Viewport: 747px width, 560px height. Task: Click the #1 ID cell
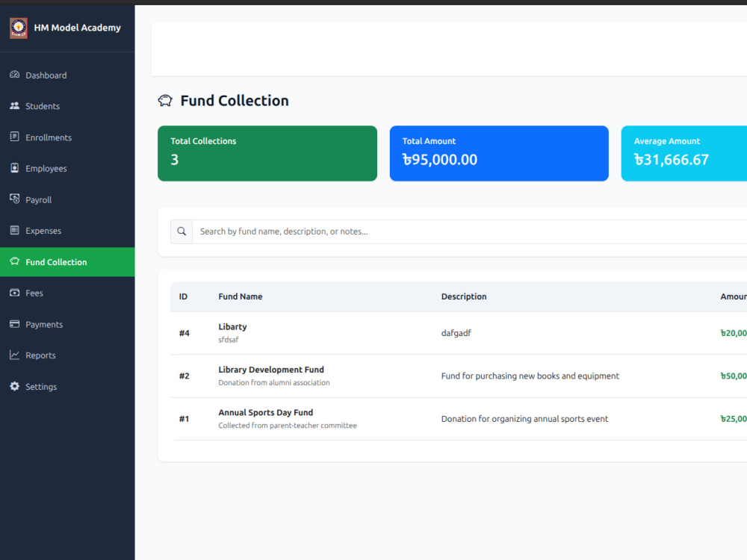pyautogui.click(x=184, y=419)
